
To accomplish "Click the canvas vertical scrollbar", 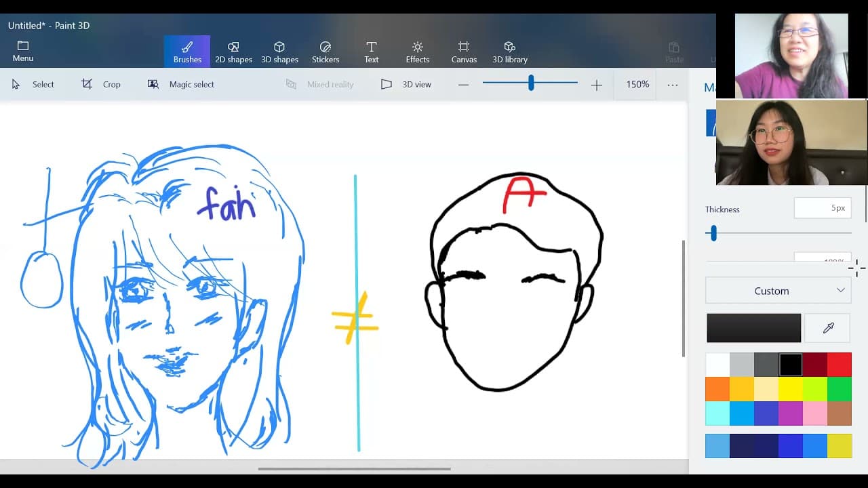I will point(684,298).
